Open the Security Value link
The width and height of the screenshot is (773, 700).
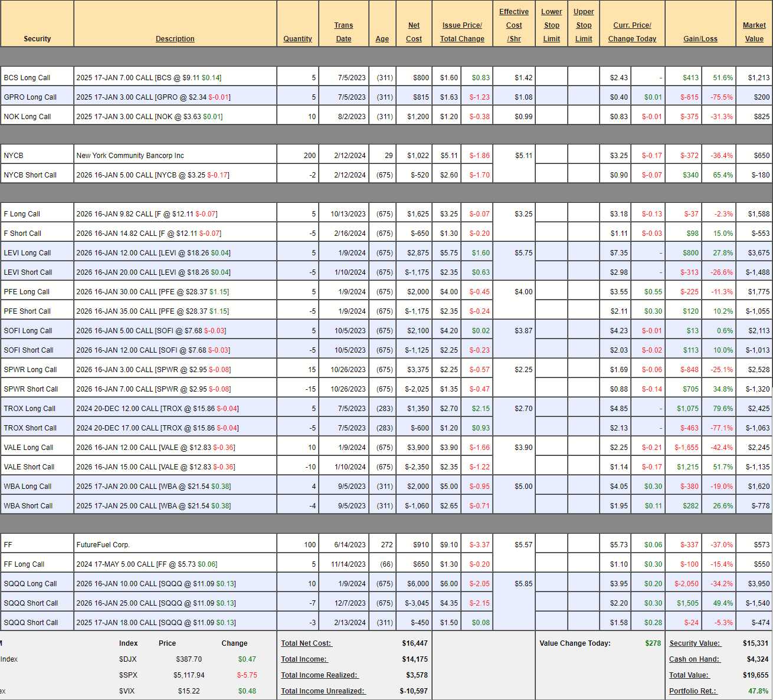click(695, 643)
